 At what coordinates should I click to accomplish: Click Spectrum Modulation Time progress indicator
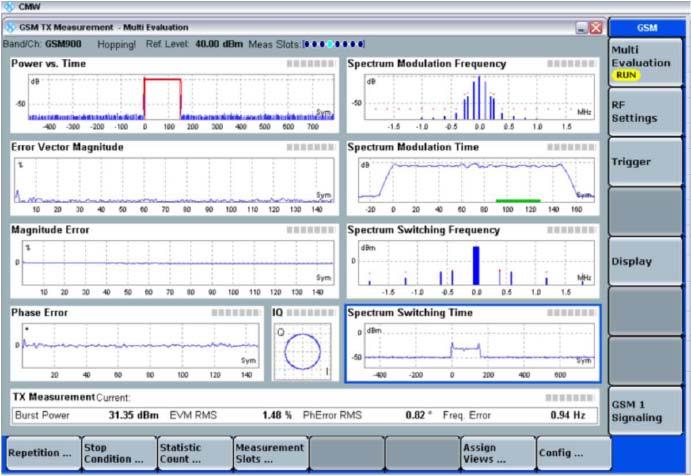coord(571,147)
